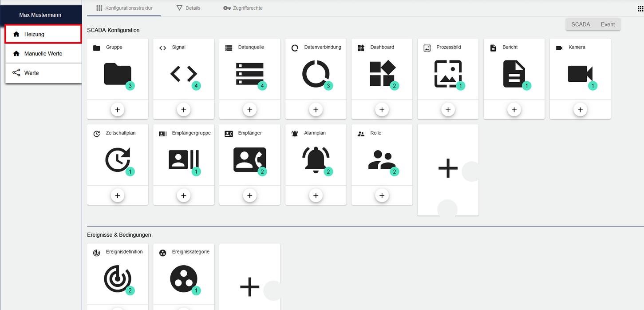Open the Dashboard widgets icon

pyautogui.click(x=382, y=74)
